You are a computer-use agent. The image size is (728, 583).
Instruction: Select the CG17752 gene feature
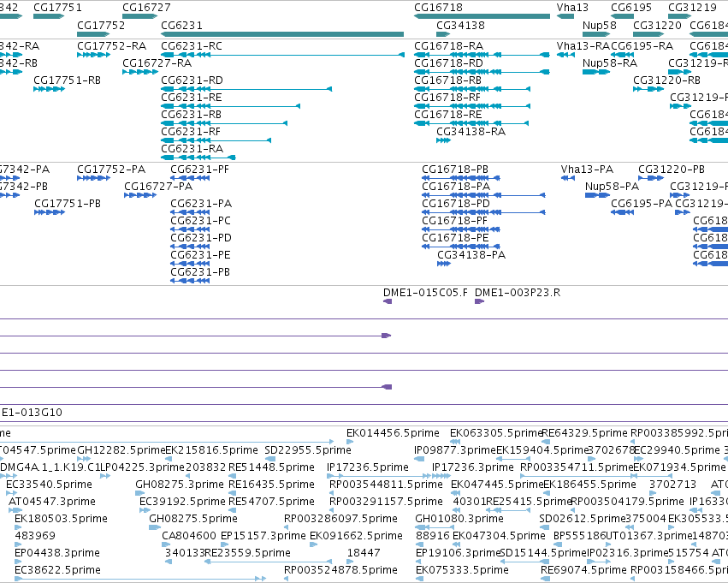[x=93, y=34]
